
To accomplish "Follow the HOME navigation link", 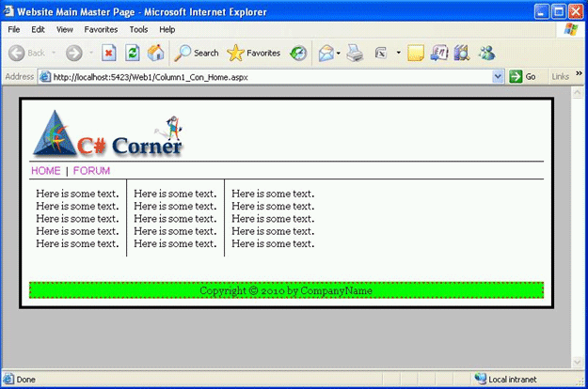I will point(46,171).
